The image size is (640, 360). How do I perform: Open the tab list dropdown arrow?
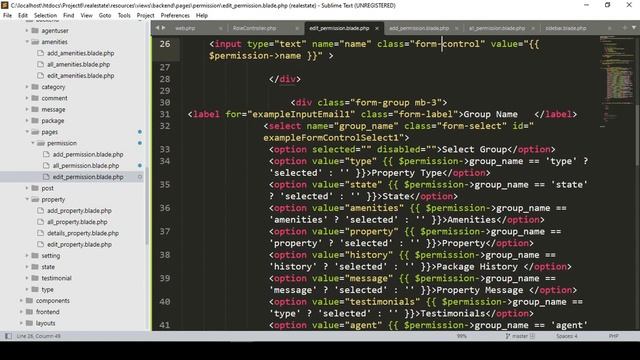coord(634,28)
